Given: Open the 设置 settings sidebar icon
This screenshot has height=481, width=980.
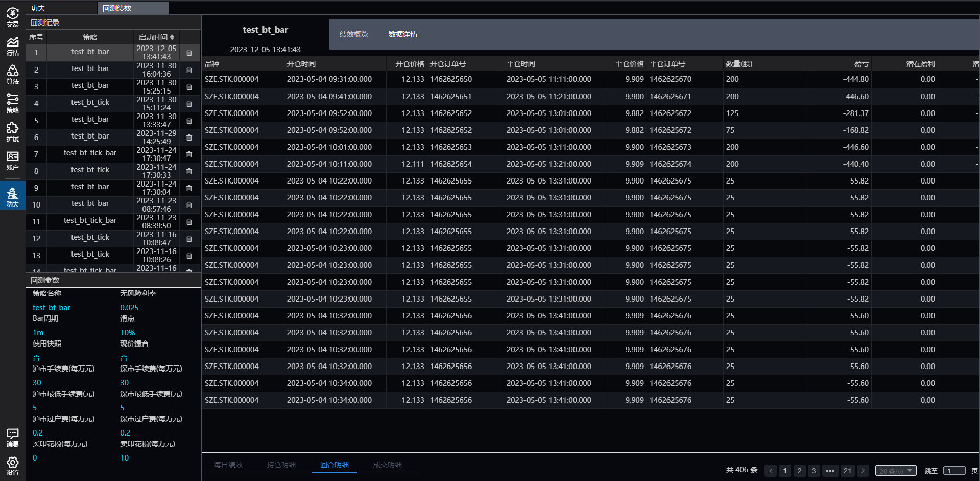Looking at the screenshot, I should click(x=12, y=466).
